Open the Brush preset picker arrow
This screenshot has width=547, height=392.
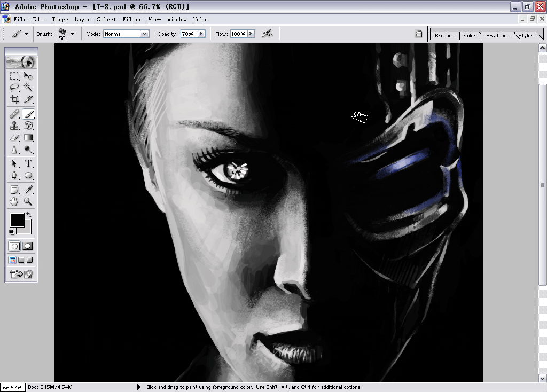coord(72,34)
